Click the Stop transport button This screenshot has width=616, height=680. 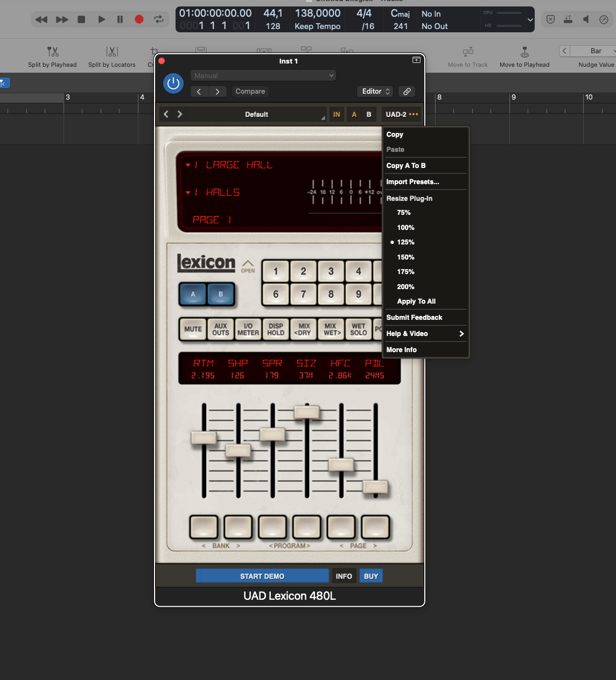click(81, 19)
